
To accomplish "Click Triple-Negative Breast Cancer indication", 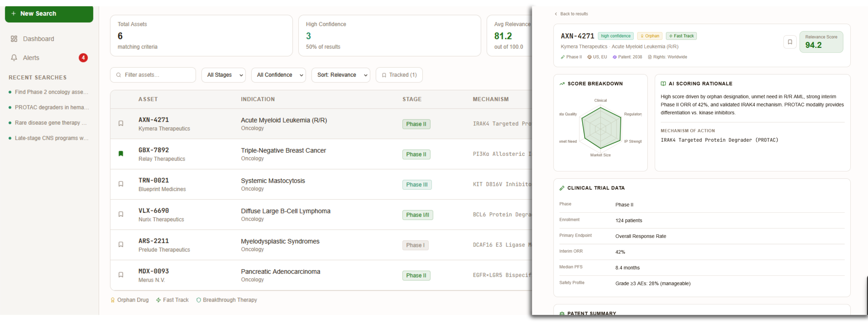I will point(283,150).
